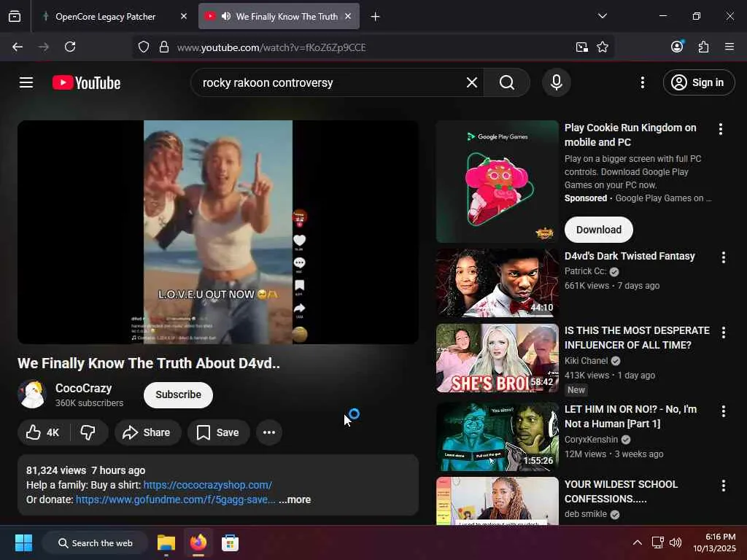Open the volume icon in system tray
Viewport: 747px width, 560px height.
coord(676,542)
